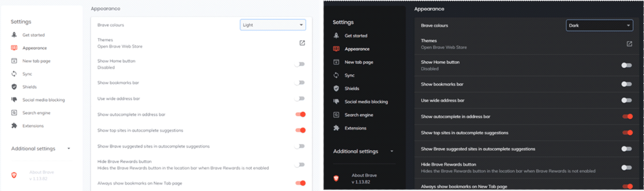Click About Brave link in light sidebar
The image size is (644, 191).
click(x=42, y=172)
